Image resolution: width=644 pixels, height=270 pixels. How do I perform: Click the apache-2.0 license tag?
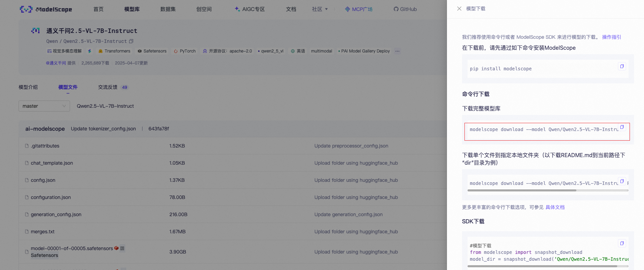[x=227, y=51]
